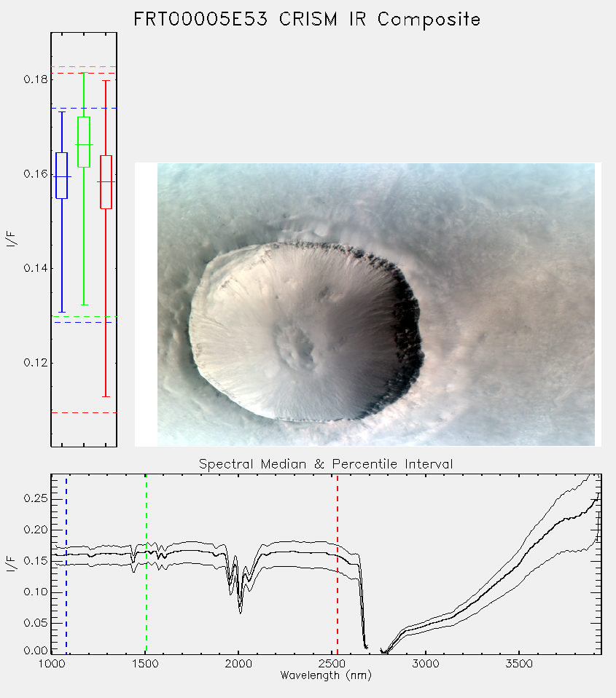Click the 2000 tick label on wavelength axis
616x698 pixels.
click(238, 664)
